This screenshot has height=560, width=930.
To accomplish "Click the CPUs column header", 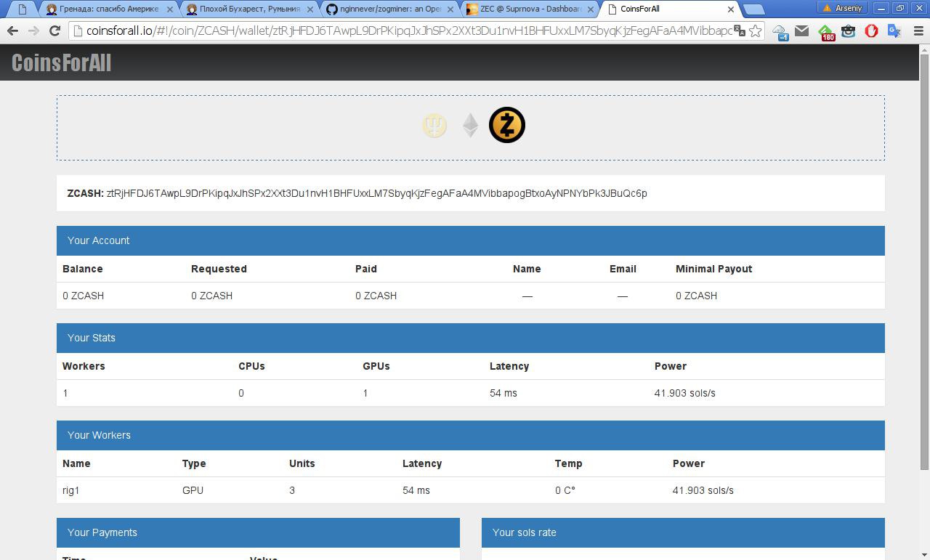I will 251,366.
